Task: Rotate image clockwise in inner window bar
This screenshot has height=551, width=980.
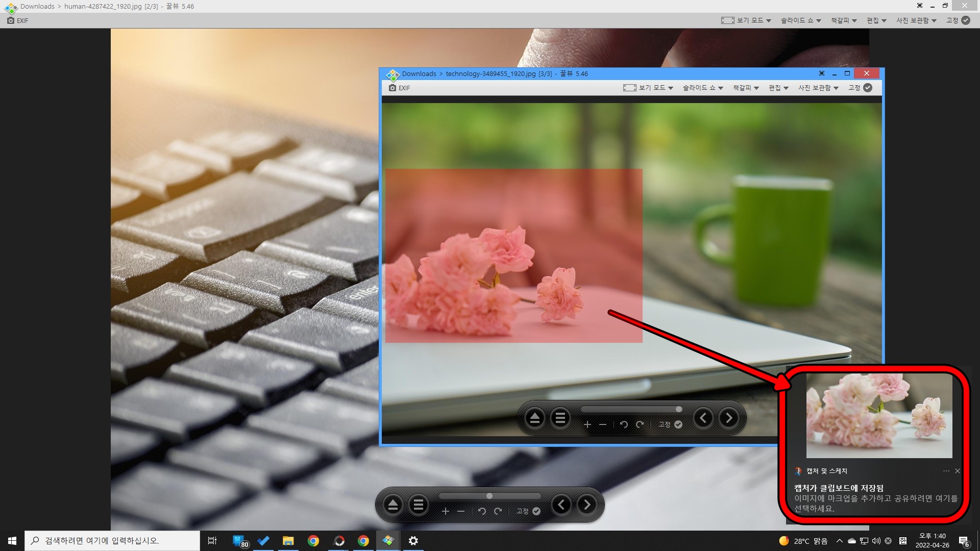Action: click(x=640, y=424)
